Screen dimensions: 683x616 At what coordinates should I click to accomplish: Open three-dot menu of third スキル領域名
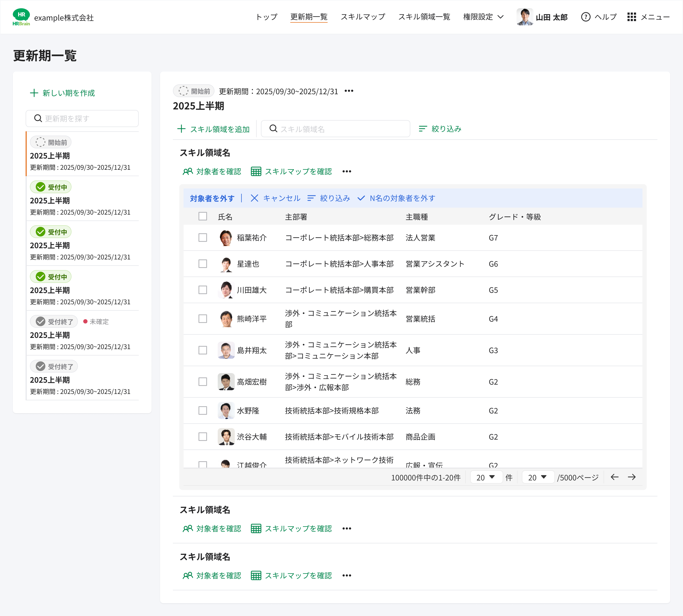347,576
